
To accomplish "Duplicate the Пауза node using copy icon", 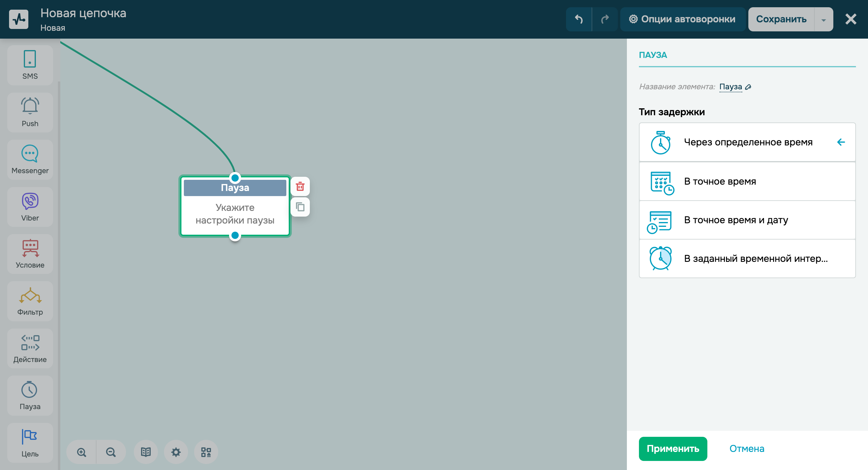I will coord(300,207).
